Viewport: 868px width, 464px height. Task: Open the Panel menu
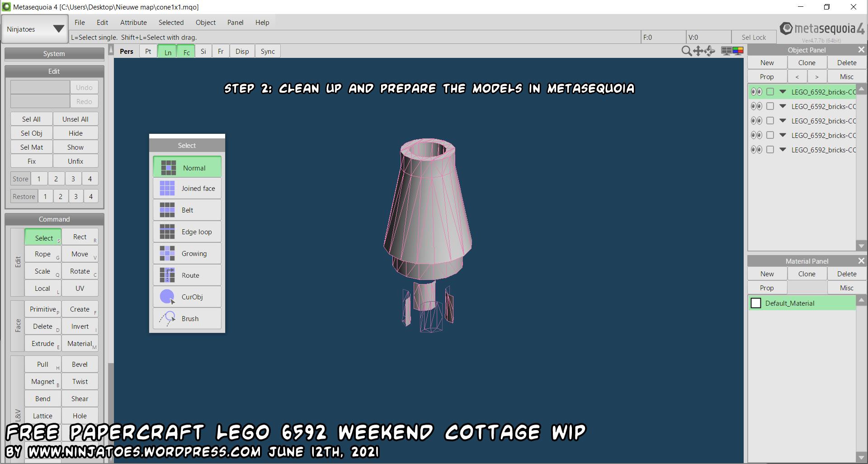click(235, 22)
